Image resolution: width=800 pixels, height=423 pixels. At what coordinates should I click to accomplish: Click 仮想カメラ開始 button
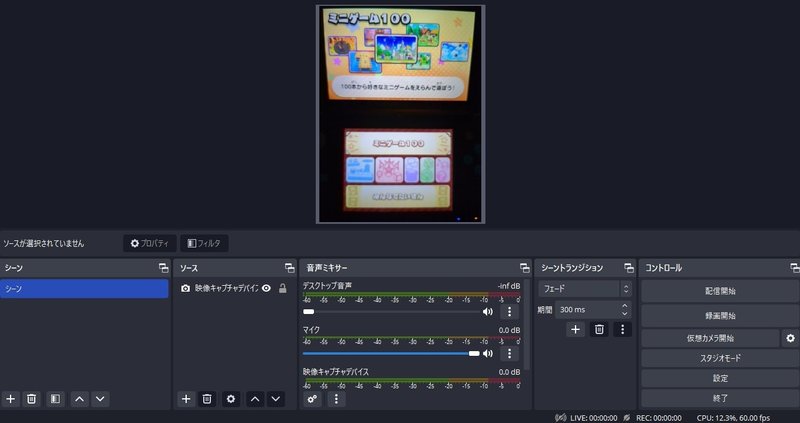[710, 338]
